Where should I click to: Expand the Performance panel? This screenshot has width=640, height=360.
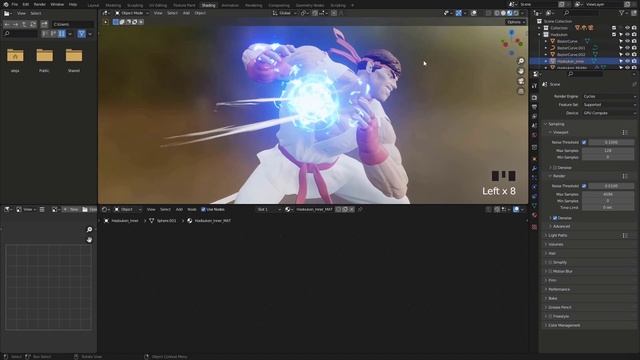point(558,289)
